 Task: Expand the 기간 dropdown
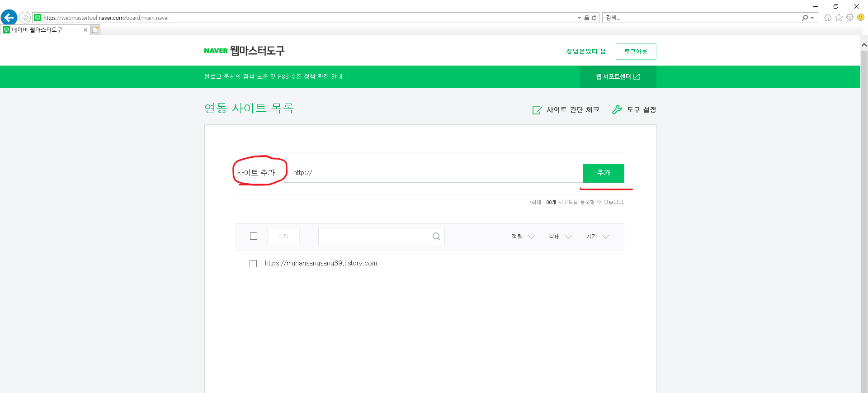[x=598, y=237]
